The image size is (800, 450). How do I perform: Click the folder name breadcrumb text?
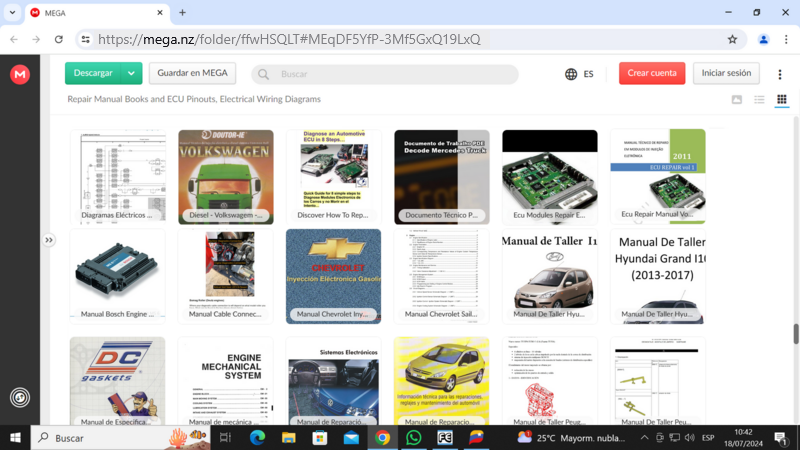[x=194, y=99]
